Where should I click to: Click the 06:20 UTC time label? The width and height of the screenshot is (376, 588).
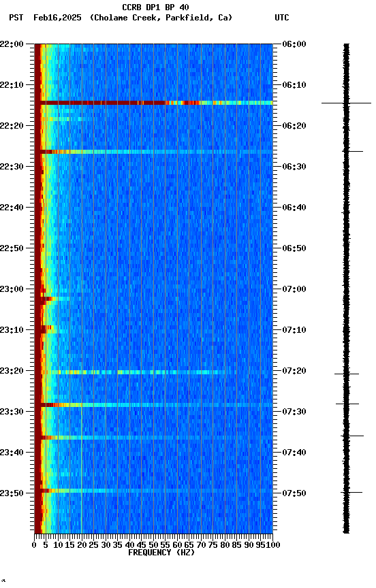[x=294, y=126]
